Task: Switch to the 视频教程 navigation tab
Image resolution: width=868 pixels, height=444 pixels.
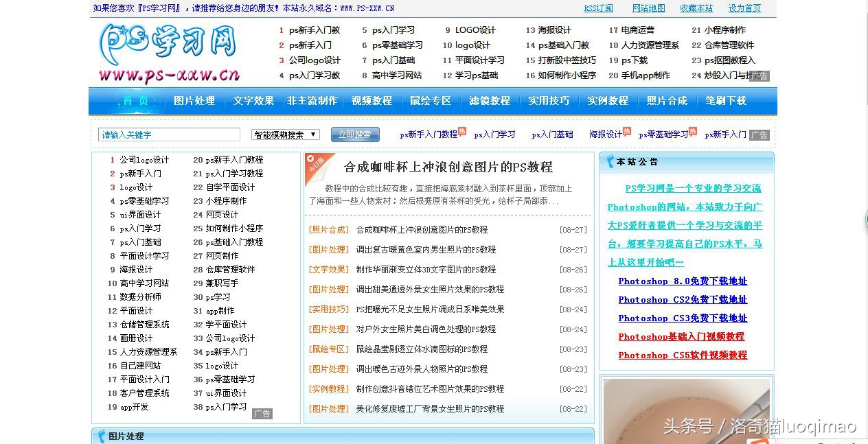Action: coord(371,101)
